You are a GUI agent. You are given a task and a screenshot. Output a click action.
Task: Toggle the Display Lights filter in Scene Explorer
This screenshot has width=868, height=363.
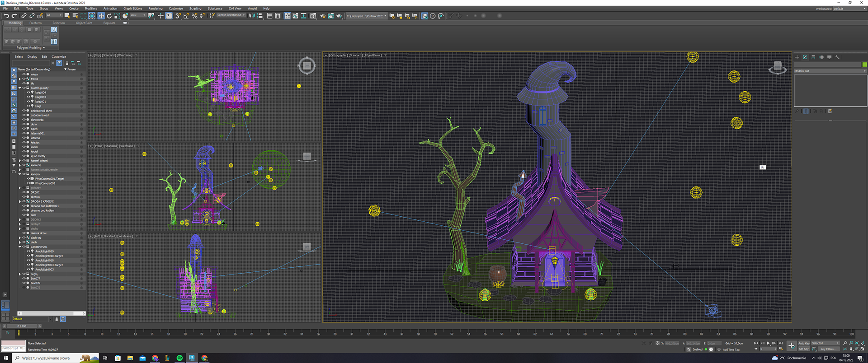point(14,82)
